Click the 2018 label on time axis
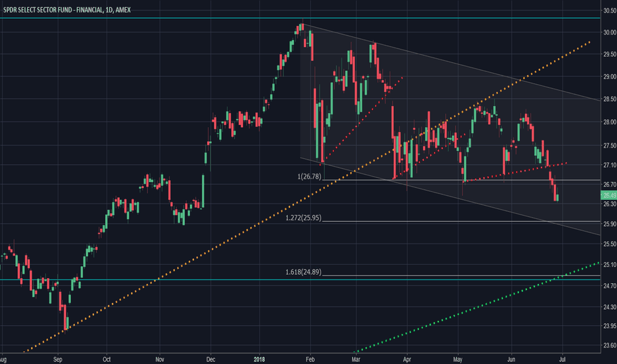Image resolution: width=617 pixels, height=364 pixels. (260, 359)
